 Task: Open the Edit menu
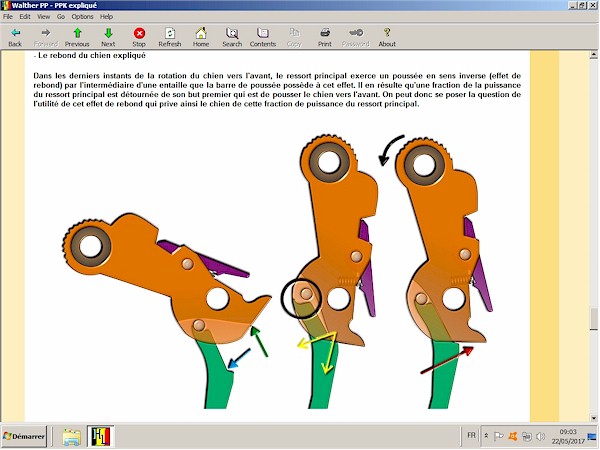coord(25,16)
